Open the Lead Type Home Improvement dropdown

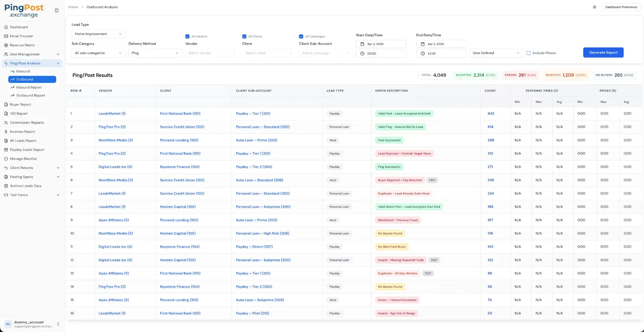point(99,34)
